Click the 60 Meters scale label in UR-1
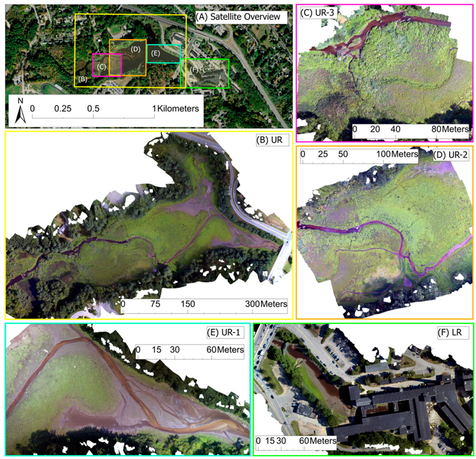 [x=225, y=349]
